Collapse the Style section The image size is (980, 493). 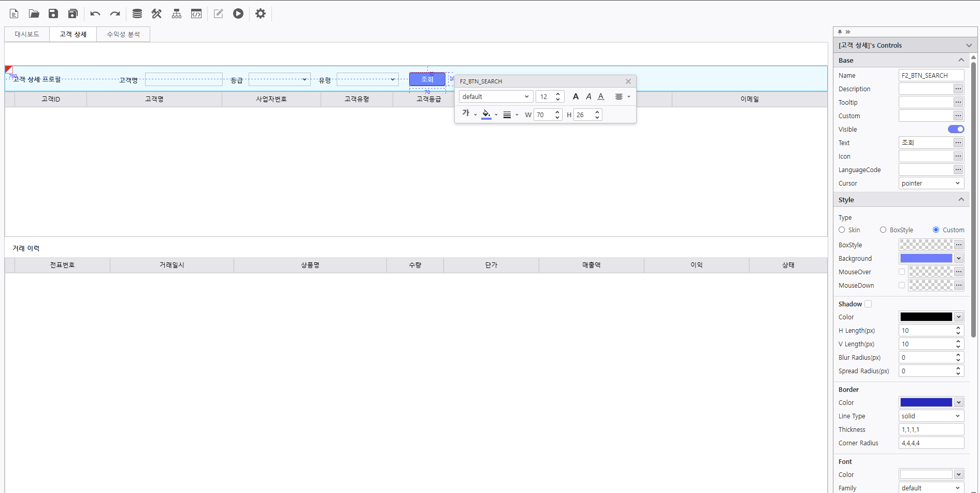(961, 200)
